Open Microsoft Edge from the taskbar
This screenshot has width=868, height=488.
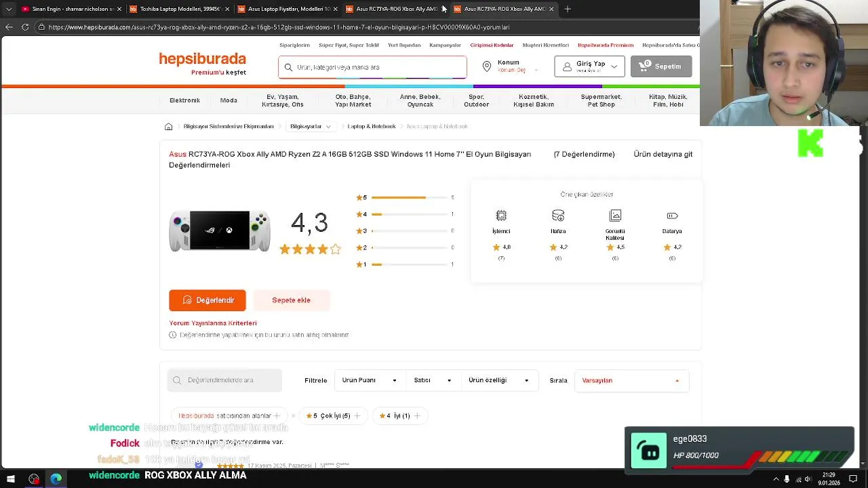56,479
